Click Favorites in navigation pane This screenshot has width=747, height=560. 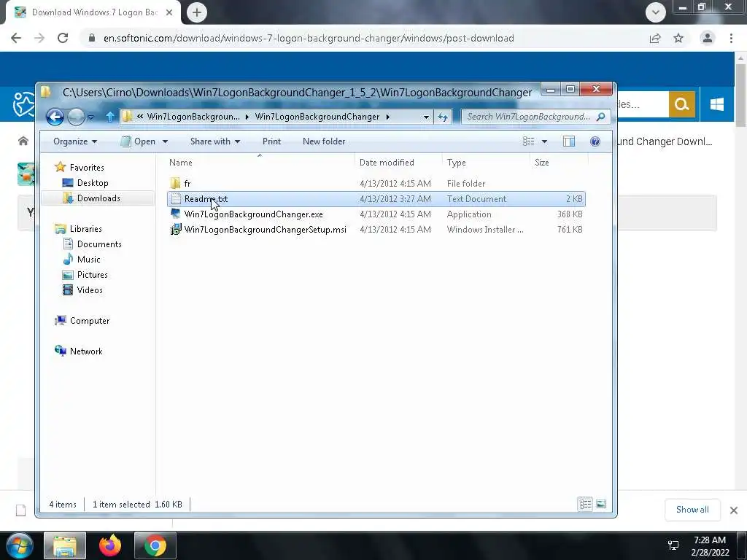click(x=87, y=168)
